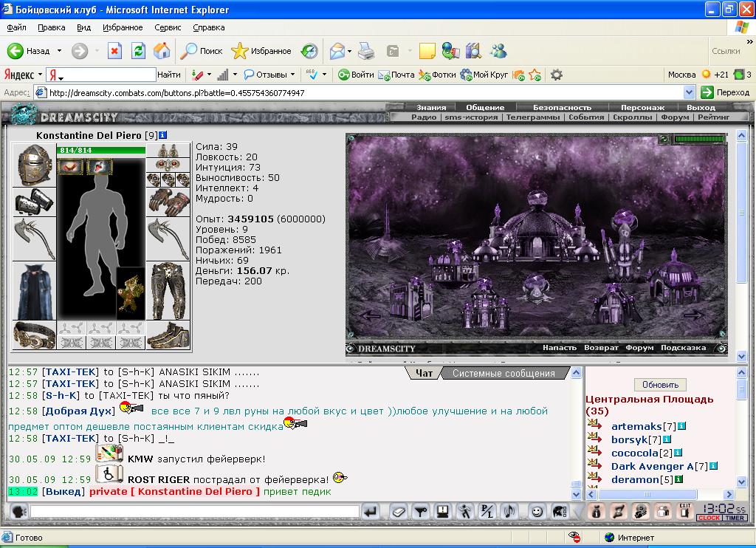756x548 pixels.
Task: Click the left arrow on city map
Action: click(371, 315)
